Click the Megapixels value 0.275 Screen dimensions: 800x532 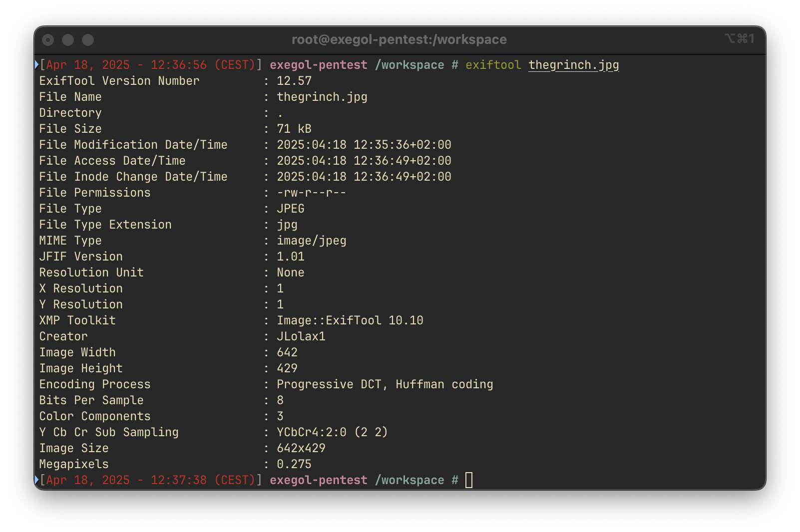(294, 464)
